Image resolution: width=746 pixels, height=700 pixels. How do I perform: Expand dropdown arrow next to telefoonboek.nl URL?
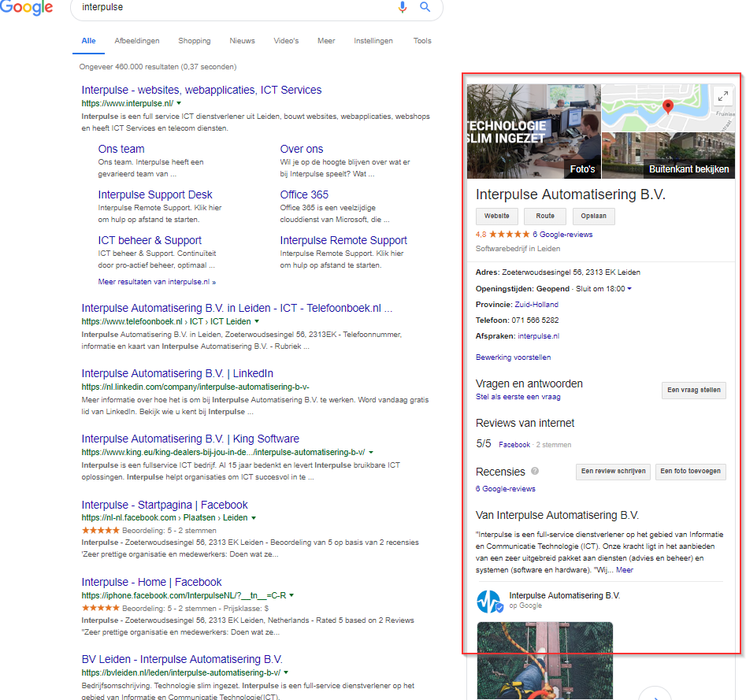point(257,321)
